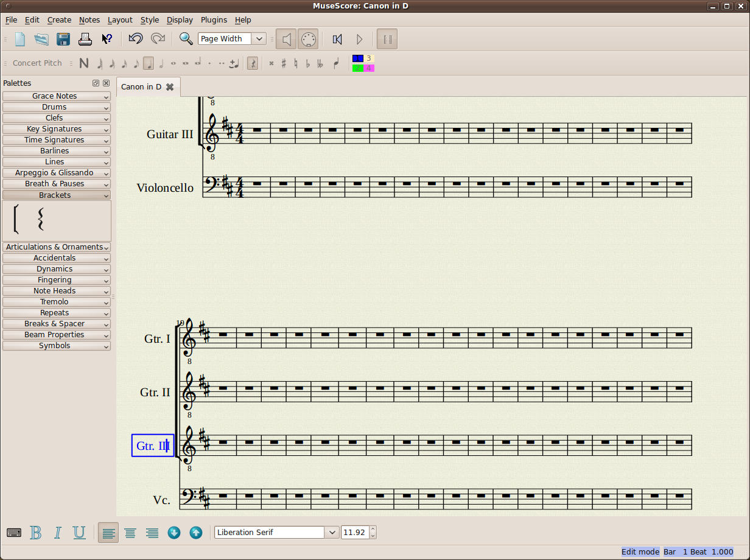Expand the Dynamics palette
The image size is (750, 560).
(56, 268)
